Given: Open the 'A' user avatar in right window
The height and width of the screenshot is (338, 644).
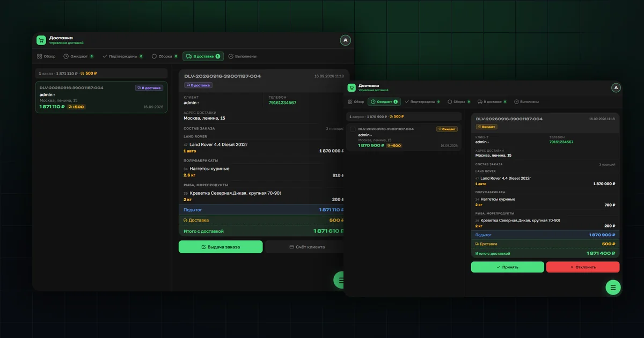Looking at the screenshot, I should coord(616,87).
